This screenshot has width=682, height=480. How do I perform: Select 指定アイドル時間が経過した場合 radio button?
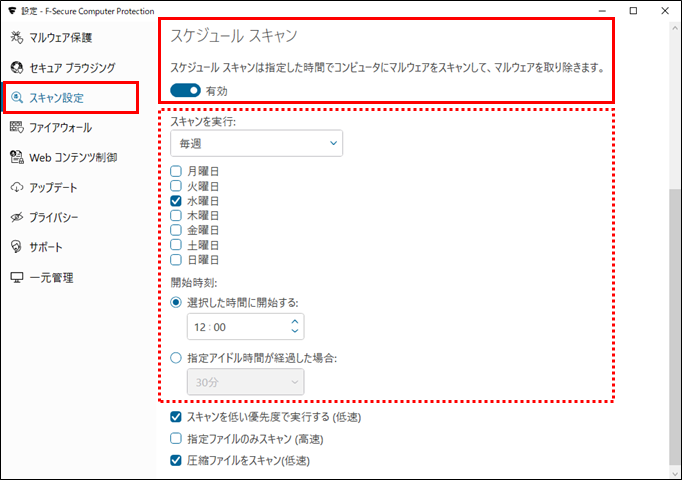coord(176,358)
